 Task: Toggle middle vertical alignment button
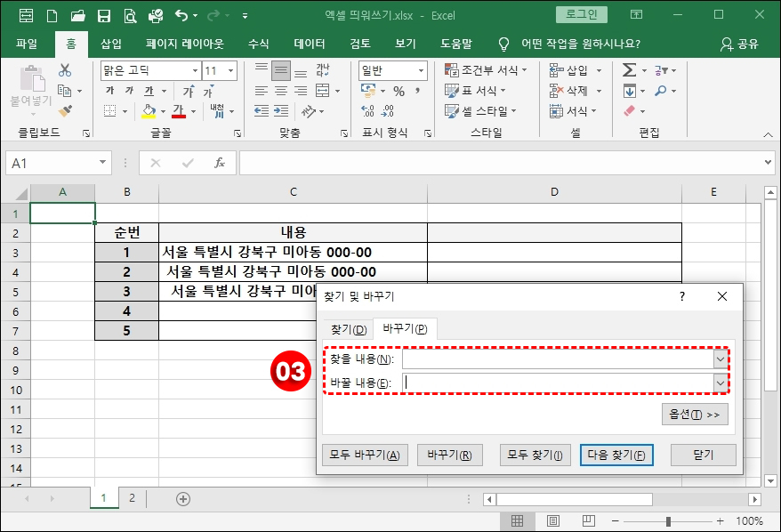point(281,71)
